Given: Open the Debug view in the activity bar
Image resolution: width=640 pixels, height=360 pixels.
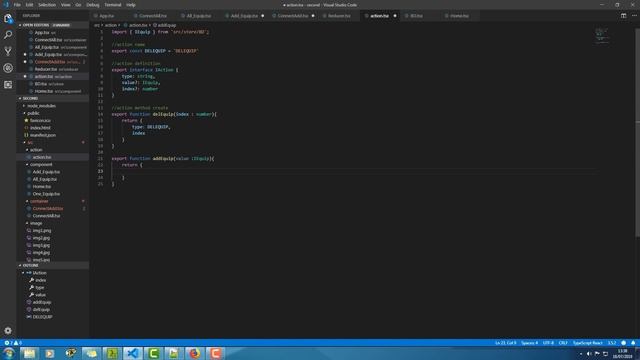Looking at the screenshot, I should pyautogui.click(x=8, y=68).
